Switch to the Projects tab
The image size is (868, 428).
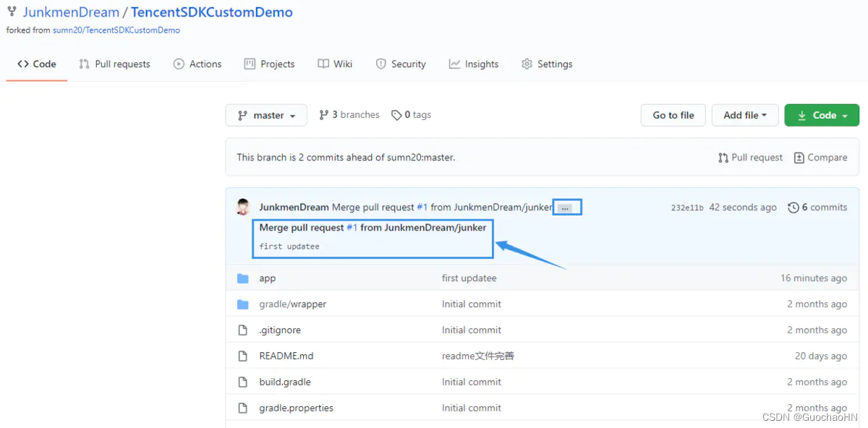(269, 64)
